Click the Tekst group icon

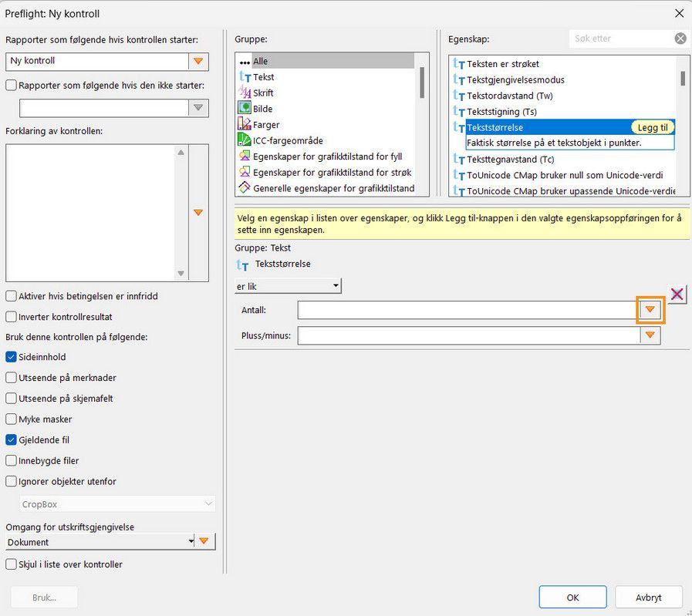[x=245, y=77]
